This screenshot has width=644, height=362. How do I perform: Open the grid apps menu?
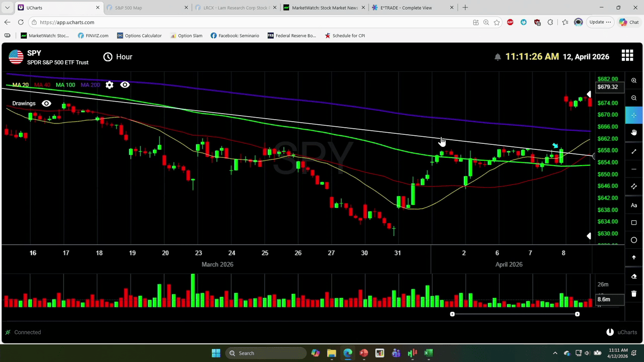[x=627, y=56]
